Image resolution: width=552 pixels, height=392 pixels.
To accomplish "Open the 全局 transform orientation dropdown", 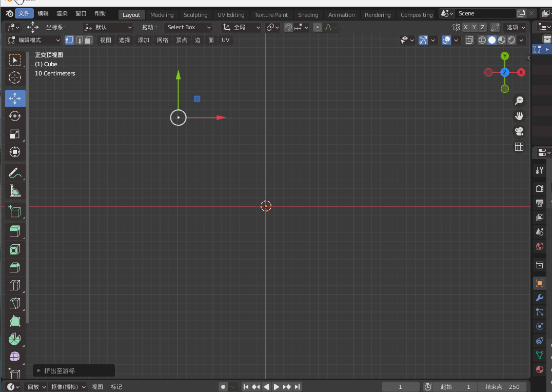I will tap(241, 27).
